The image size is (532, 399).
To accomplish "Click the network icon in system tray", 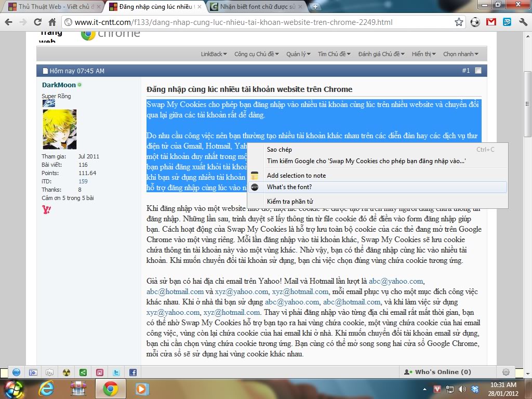I will pos(449,389).
